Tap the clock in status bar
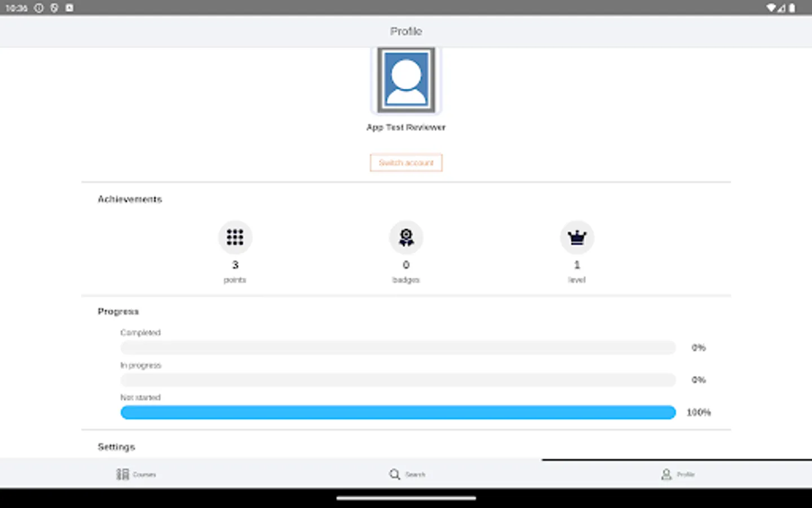812x508 pixels. coord(16,8)
